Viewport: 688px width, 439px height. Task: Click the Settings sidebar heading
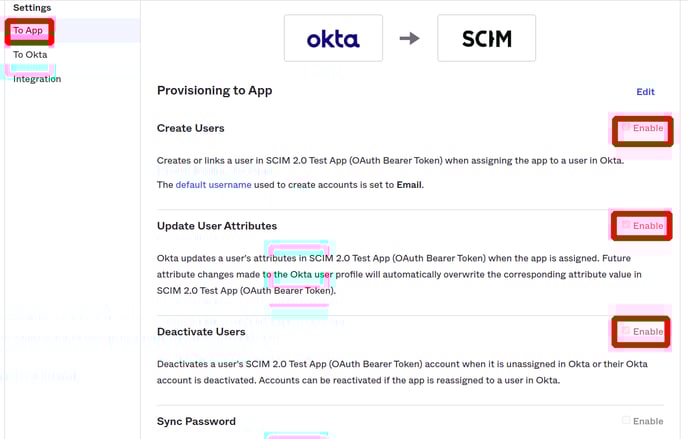[x=32, y=7]
